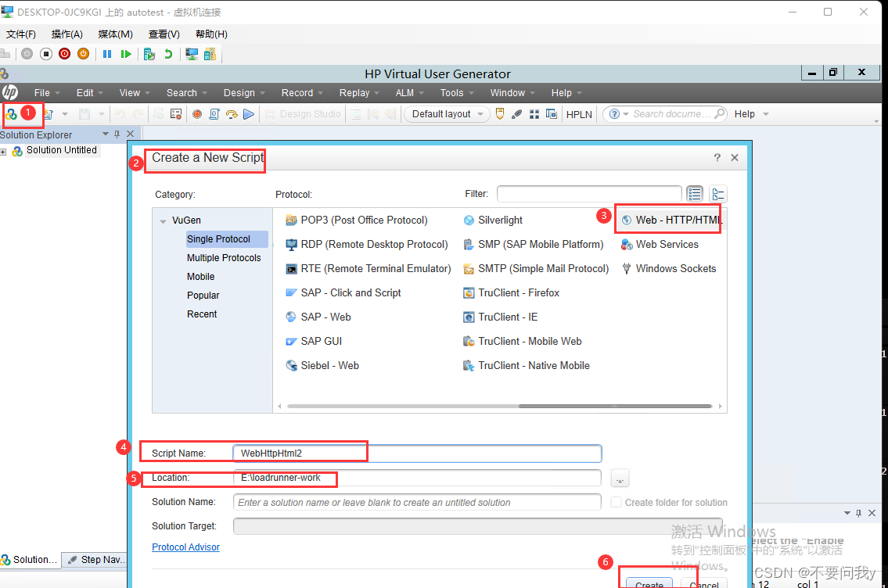Switch protocol list to list view
Screen dimensions: 888x588
click(x=695, y=194)
